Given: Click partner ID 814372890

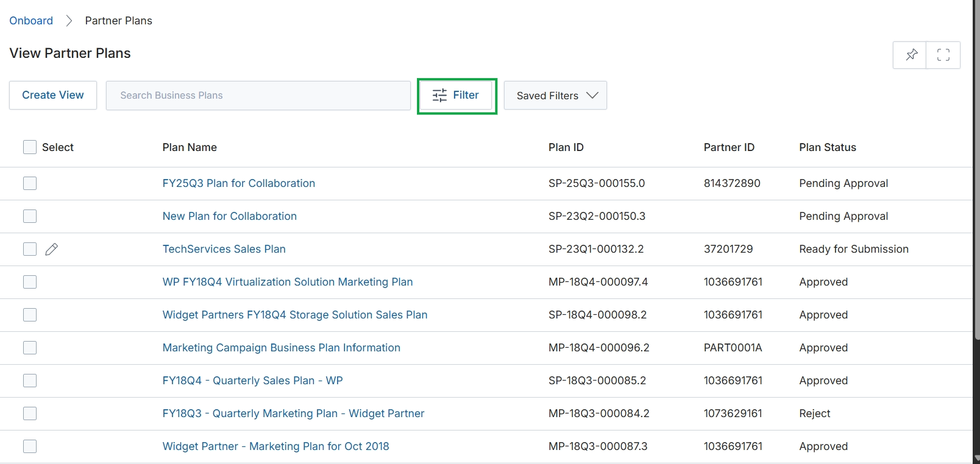Looking at the screenshot, I should click(x=732, y=183).
